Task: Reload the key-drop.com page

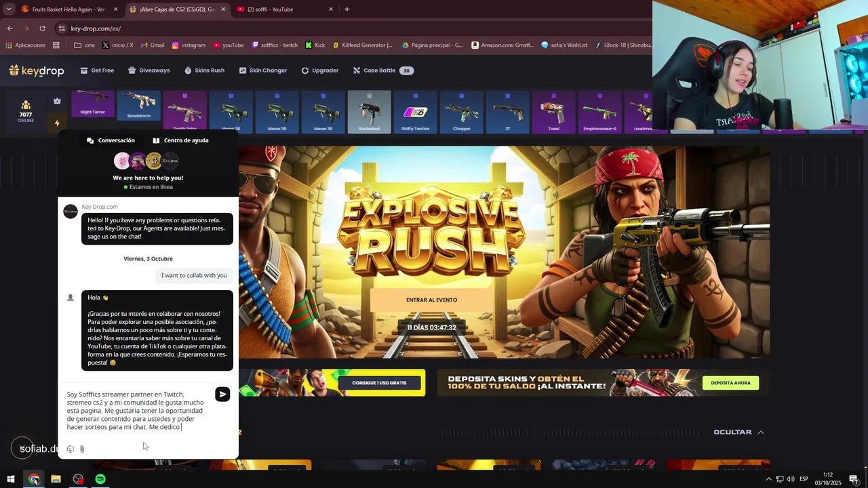Action: (42, 28)
